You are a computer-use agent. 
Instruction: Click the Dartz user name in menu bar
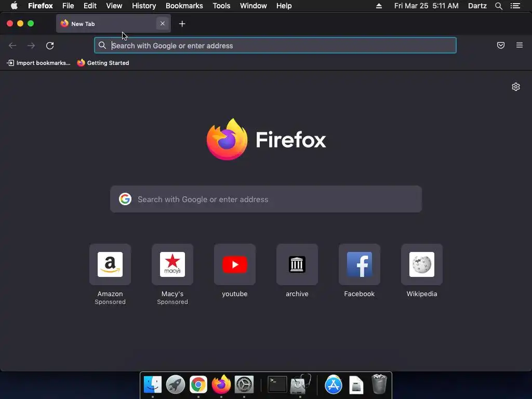477,6
